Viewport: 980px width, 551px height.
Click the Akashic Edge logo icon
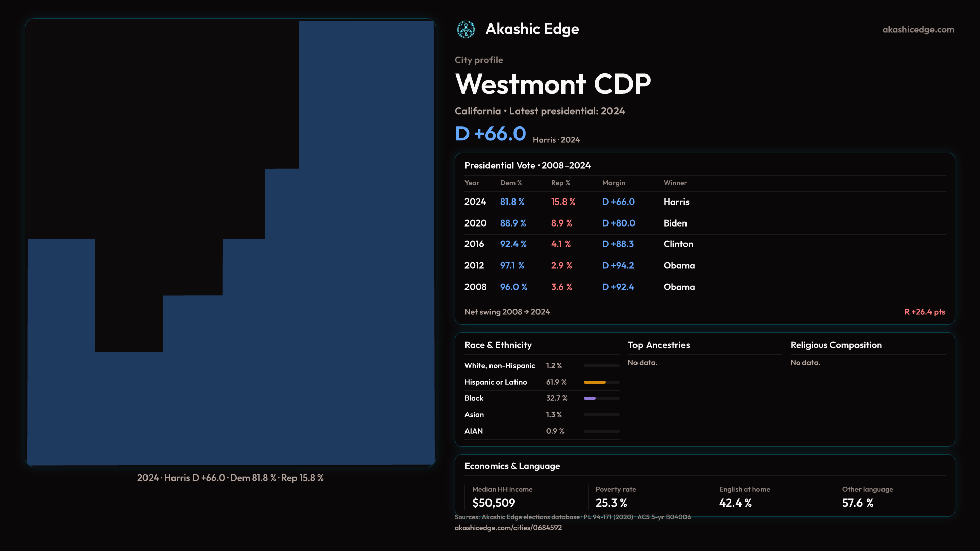point(465,30)
